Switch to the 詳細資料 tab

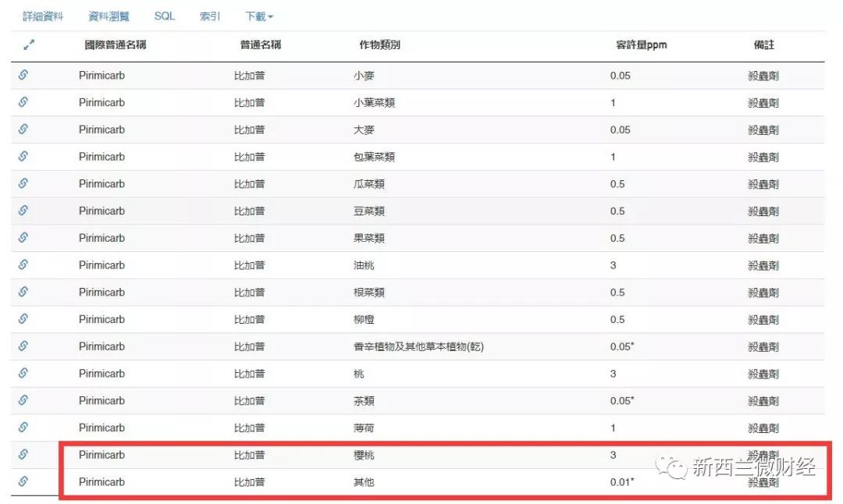(43, 16)
